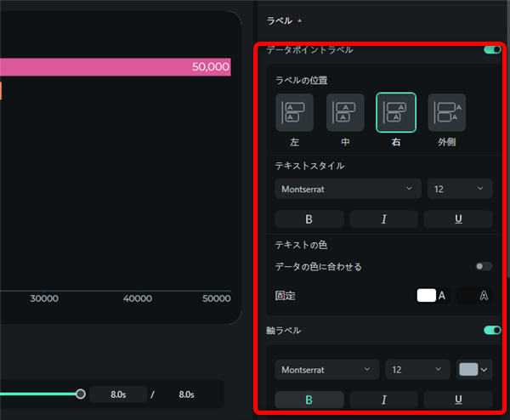
Task: Select the left (左) label position icon
Action: [294, 112]
